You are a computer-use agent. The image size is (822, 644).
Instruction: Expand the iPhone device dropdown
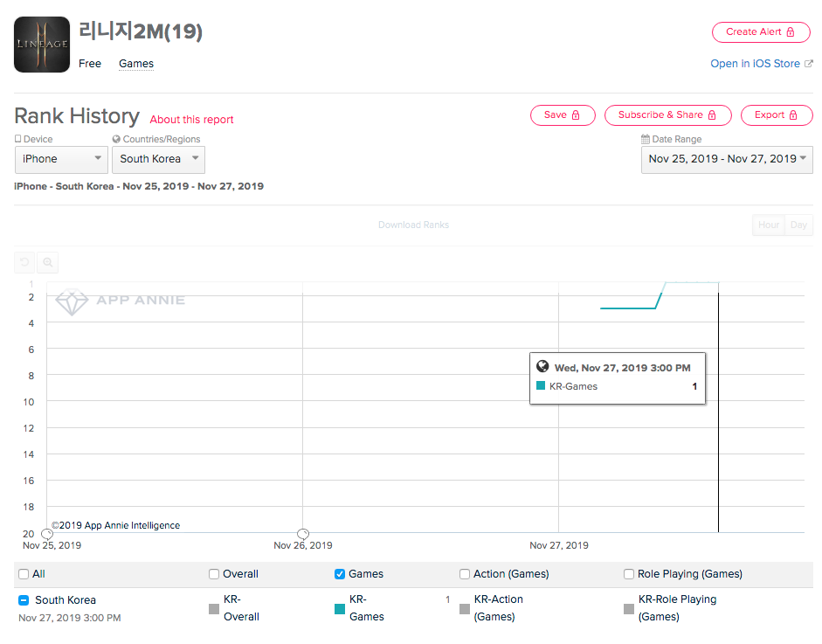61,159
